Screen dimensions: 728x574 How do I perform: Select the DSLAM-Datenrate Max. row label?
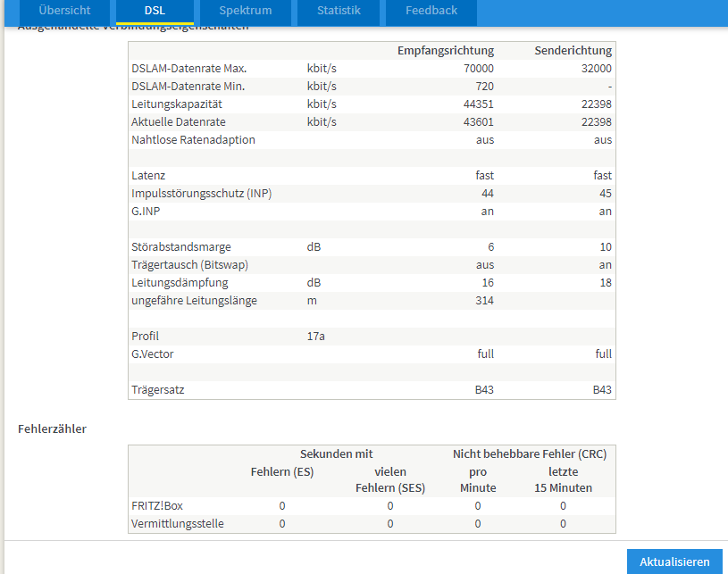tap(188, 69)
